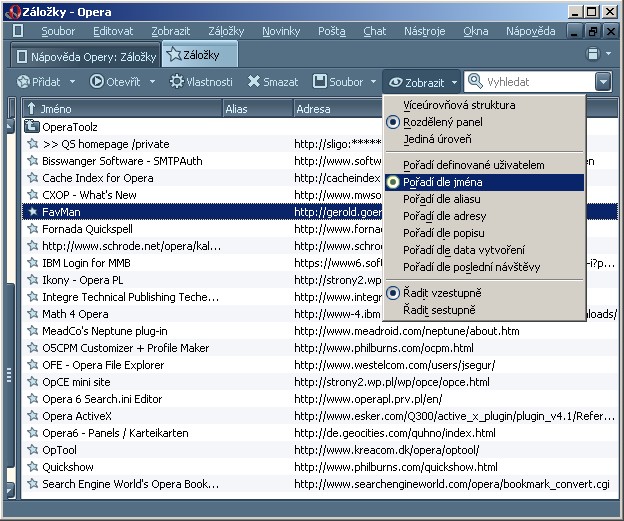The image size is (624, 521).
Task: Click the Smazat X icon
Action: tap(254, 82)
